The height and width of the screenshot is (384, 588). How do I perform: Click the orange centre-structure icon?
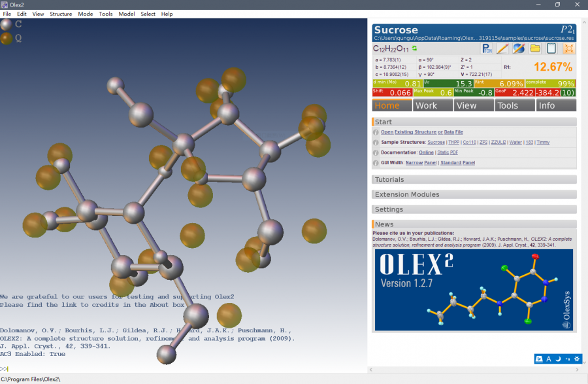point(569,48)
